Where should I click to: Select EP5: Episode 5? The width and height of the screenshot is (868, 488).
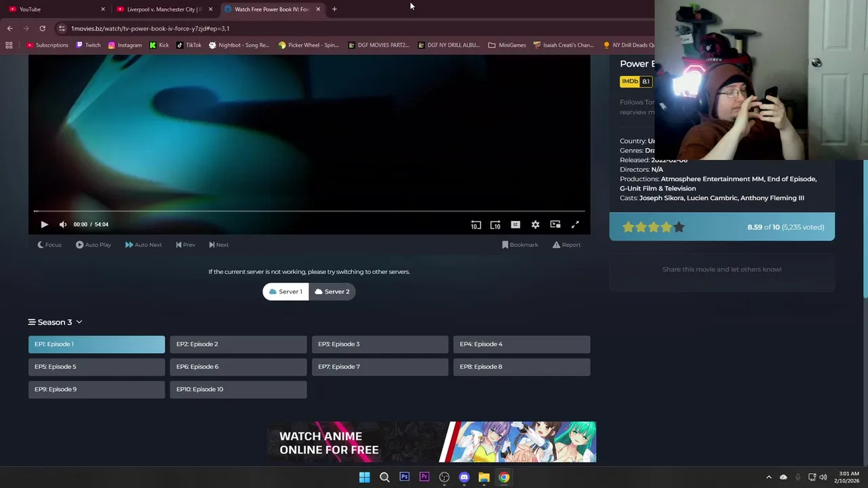coord(96,367)
